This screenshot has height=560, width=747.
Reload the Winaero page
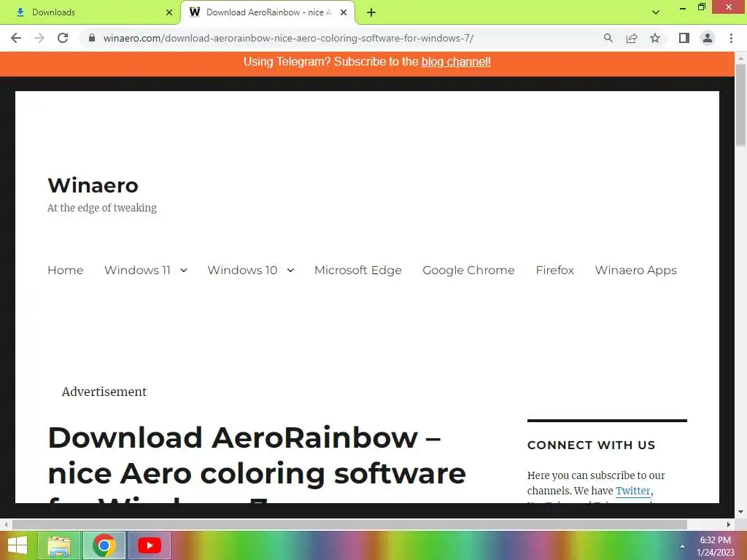coord(63,38)
